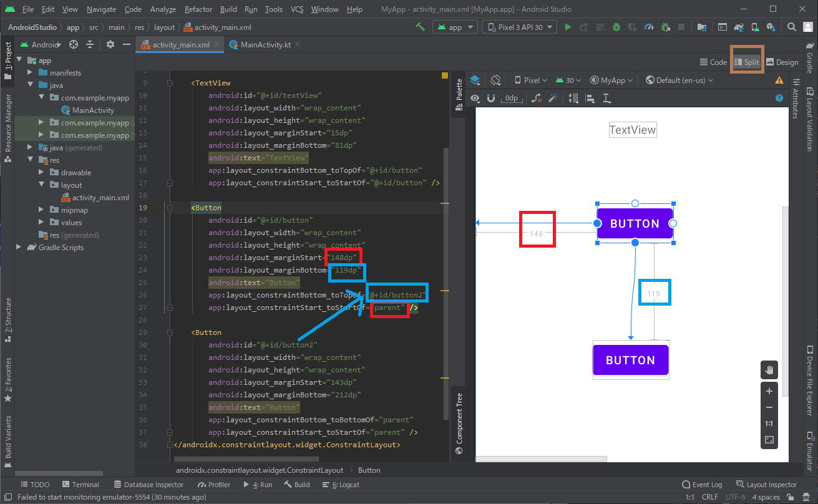This screenshot has width=818, height=504.
Task: Toggle Autoconnect magnet icon
Action: pyautogui.click(x=491, y=98)
